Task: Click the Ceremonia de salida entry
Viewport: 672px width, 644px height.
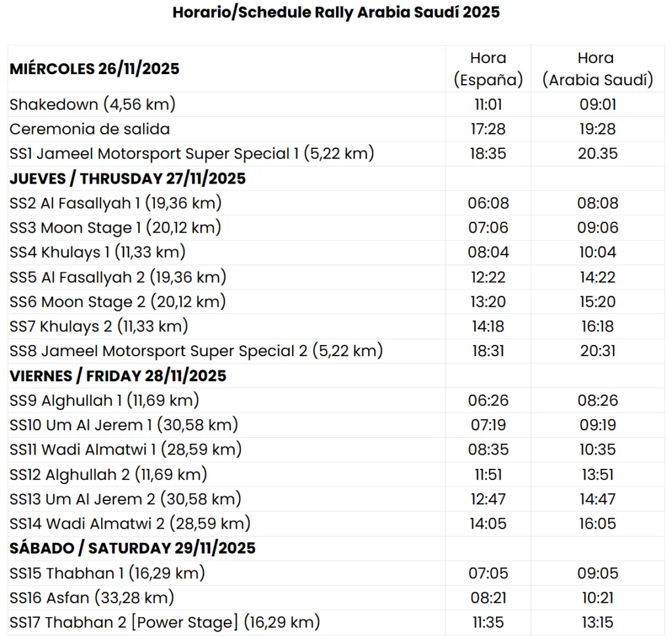Action: point(90,129)
